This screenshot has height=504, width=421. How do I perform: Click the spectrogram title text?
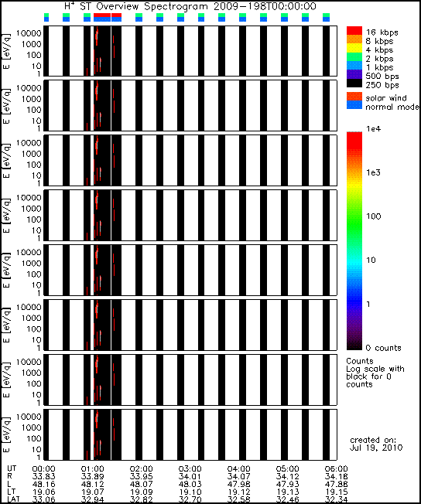pyautogui.click(x=190, y=6)
